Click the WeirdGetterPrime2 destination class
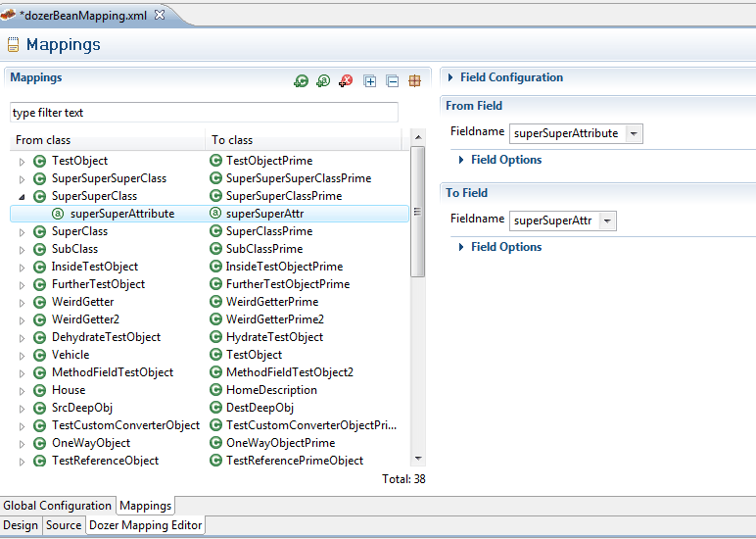 coord(275,319)
